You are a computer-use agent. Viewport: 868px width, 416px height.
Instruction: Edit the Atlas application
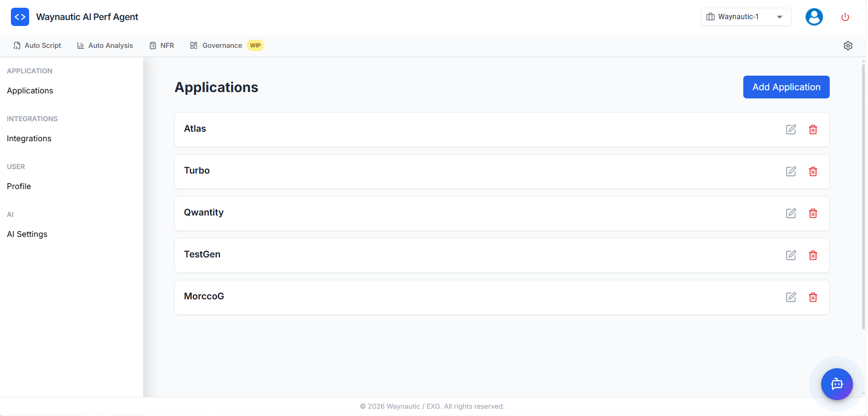coord(791,129)
